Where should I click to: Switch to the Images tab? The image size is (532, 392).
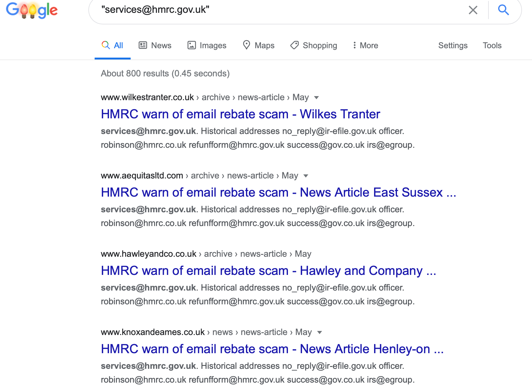click(207, 45)
